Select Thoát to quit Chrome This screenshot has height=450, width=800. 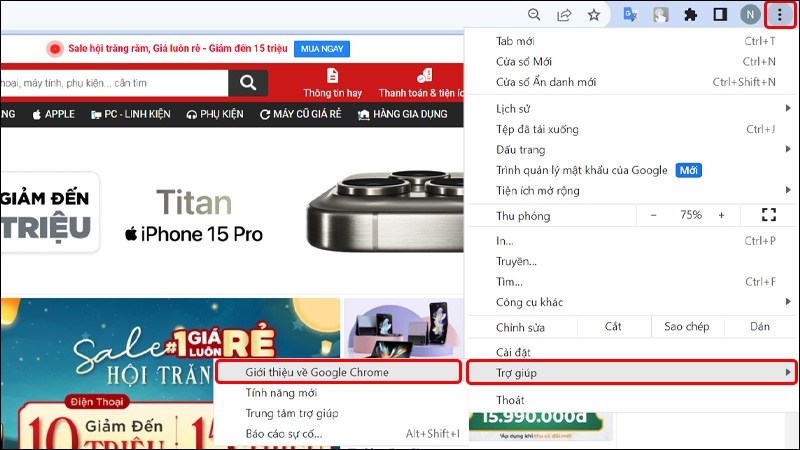pos(632,400)
